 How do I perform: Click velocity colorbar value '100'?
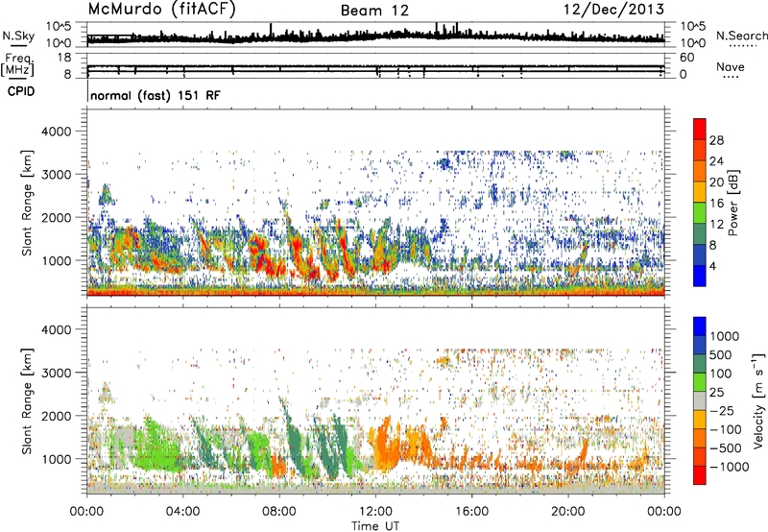coord(721,374)
